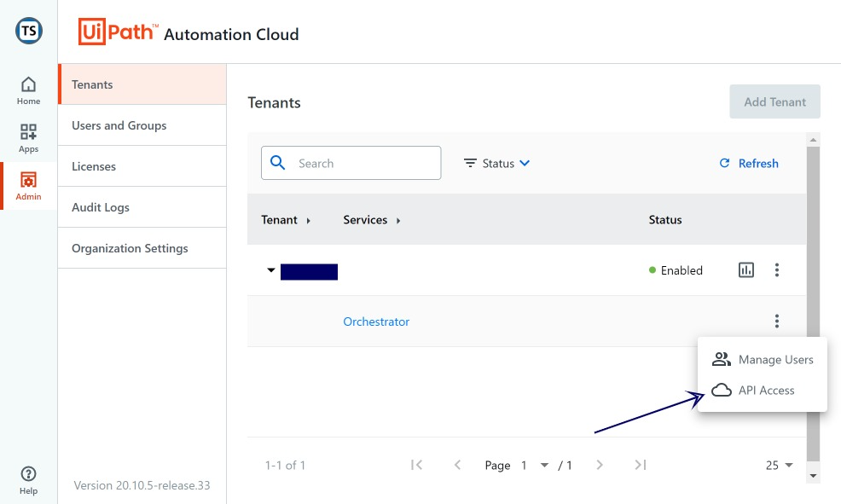Click the TS user avatar icon
The height and width of the screenshot is (504, 841).
click(28, 31)
